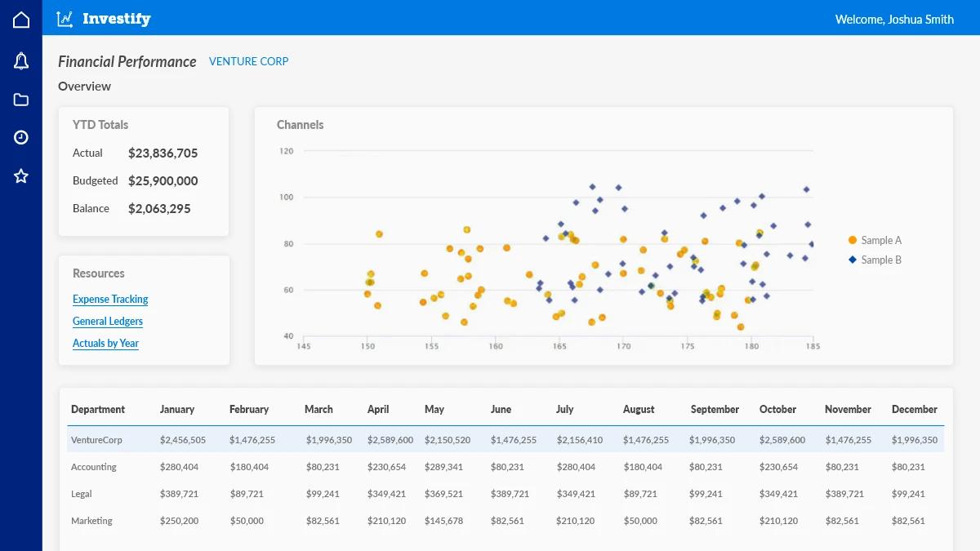Open the General Ledgers link
The height and width of the screenshot is (551, 980).
click(x=108, y=321)
